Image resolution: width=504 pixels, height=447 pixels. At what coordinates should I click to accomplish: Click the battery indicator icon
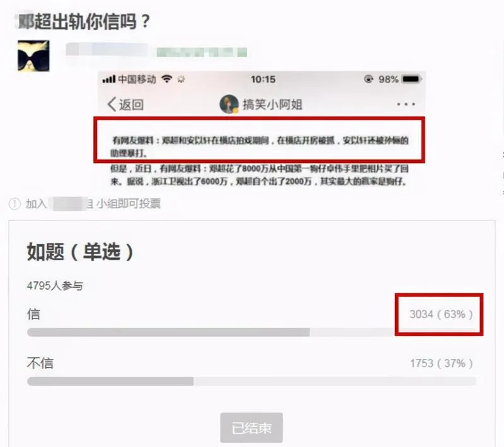click(x=412, y=79)
